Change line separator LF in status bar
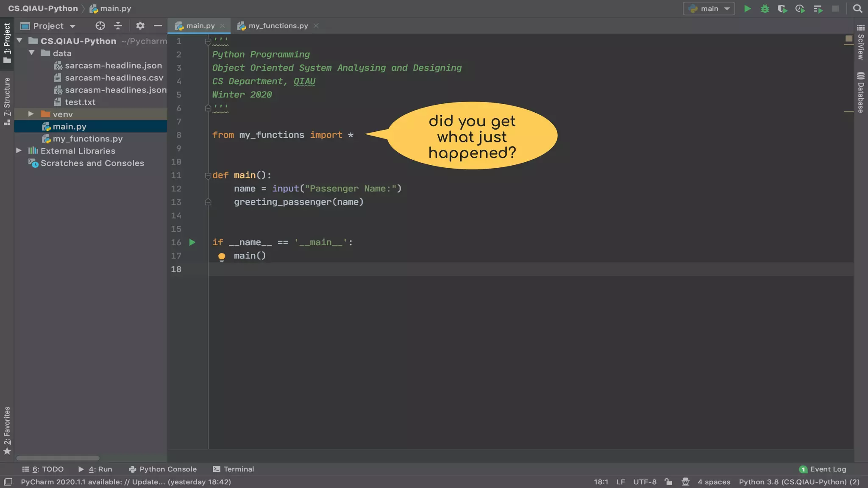The height and width of the screenshot is (488, 868). point(620,482)
